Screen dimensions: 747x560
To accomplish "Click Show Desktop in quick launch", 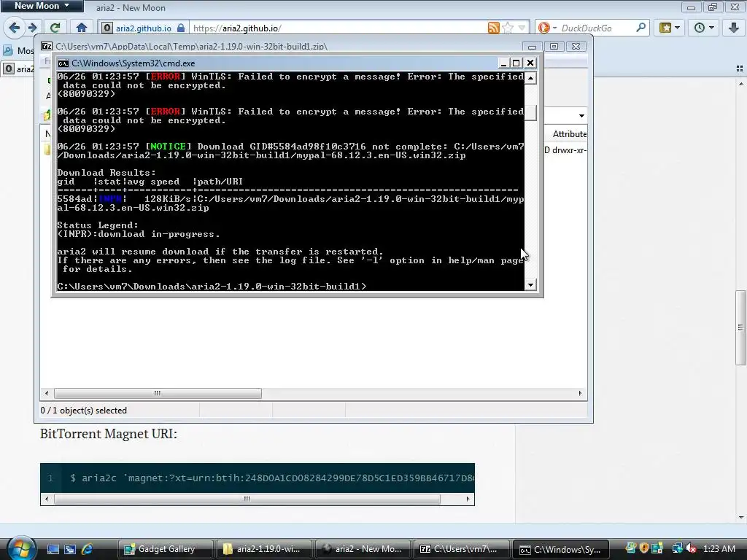I will pyautogui.click(x=53, y=549).
